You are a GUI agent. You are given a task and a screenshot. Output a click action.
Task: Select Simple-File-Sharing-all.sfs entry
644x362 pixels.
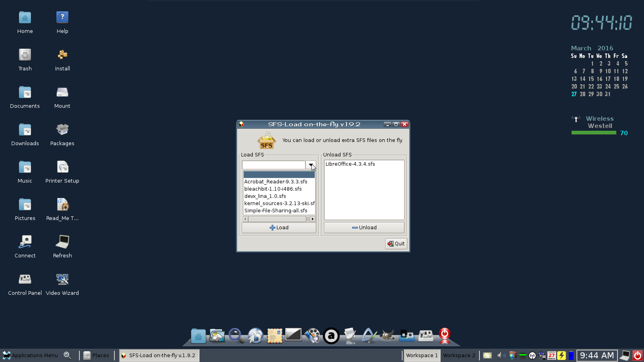[279, 211]
